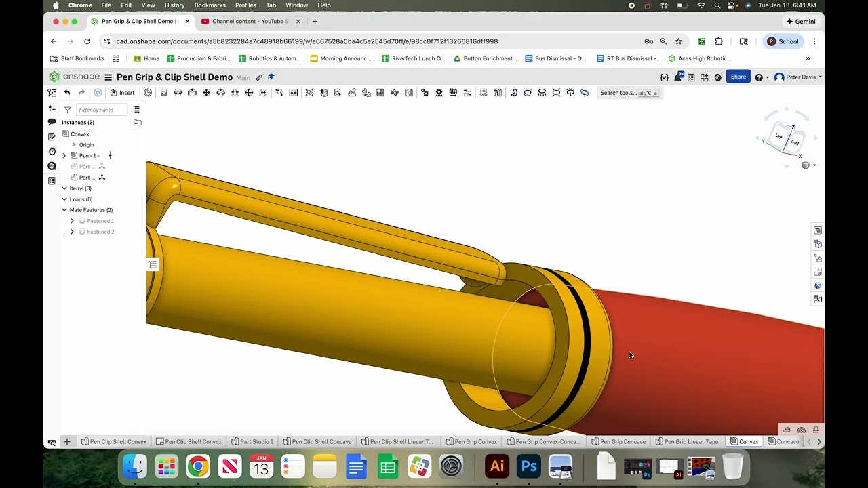Open the document history stopwatch icon
The image size is (868, 488).
[52, 151]
